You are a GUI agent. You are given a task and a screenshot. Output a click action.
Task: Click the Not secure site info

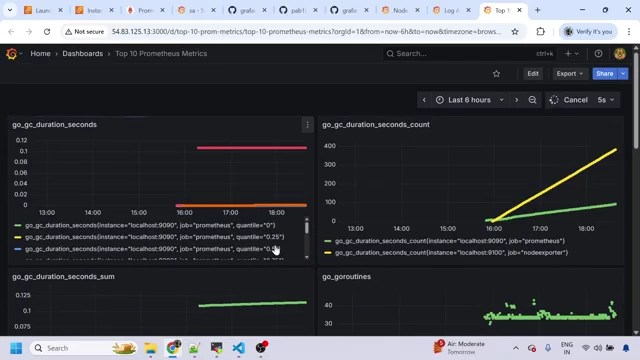[x=84, y=31]
